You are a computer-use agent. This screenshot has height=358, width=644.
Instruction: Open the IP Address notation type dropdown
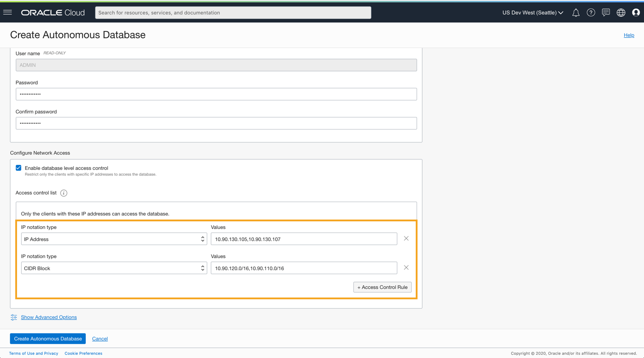click(114, 239)
